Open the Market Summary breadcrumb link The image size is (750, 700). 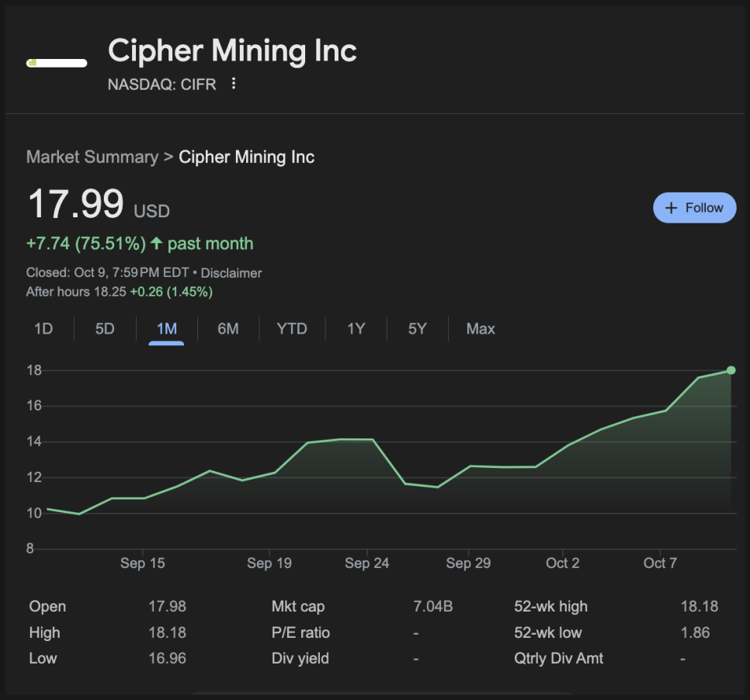[x=92, y=157]
